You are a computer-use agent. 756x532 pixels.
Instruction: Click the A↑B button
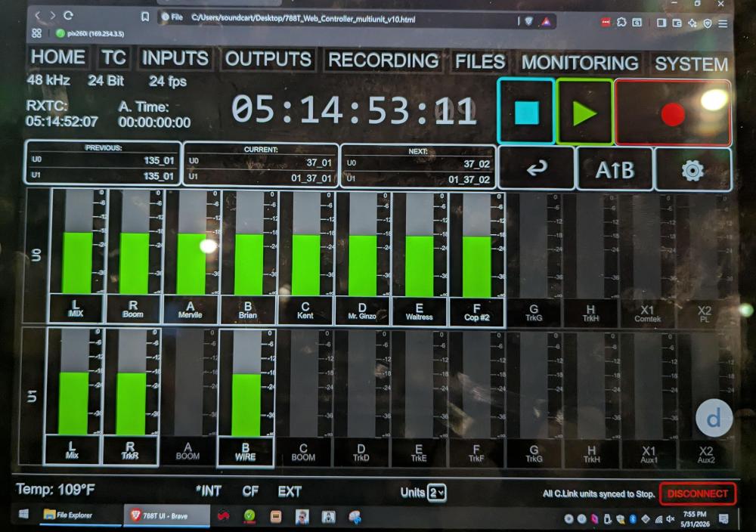(x=615, y=169)
